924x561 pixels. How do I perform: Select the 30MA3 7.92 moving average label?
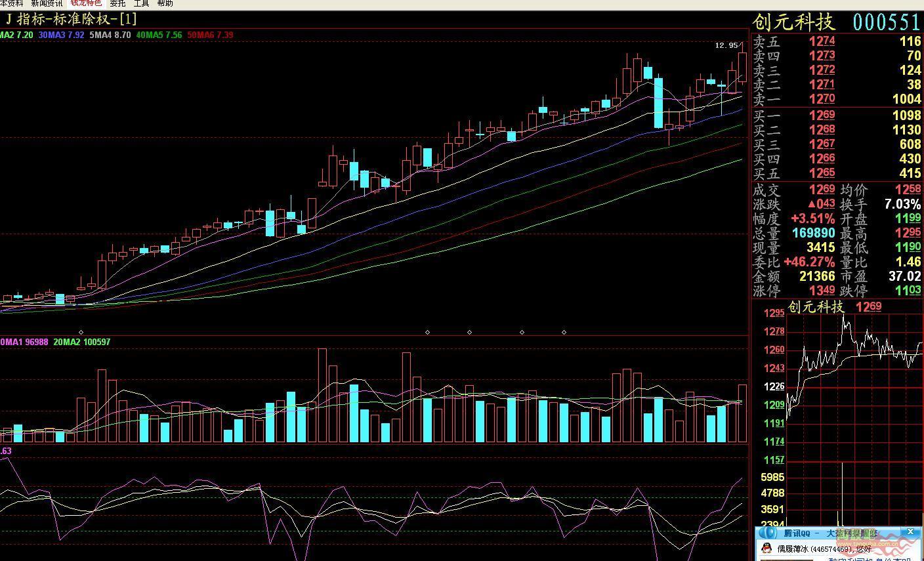click(x=61, y=35)
